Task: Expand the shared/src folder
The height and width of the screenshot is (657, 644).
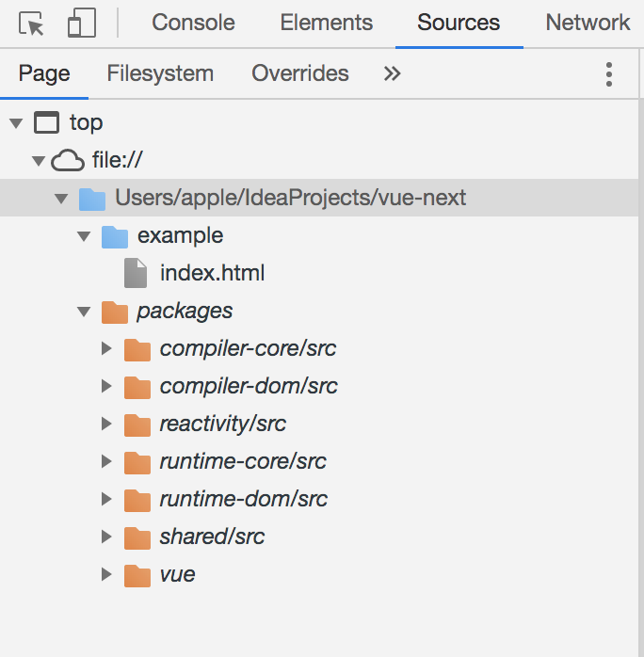Action: (x=106, y=537)
